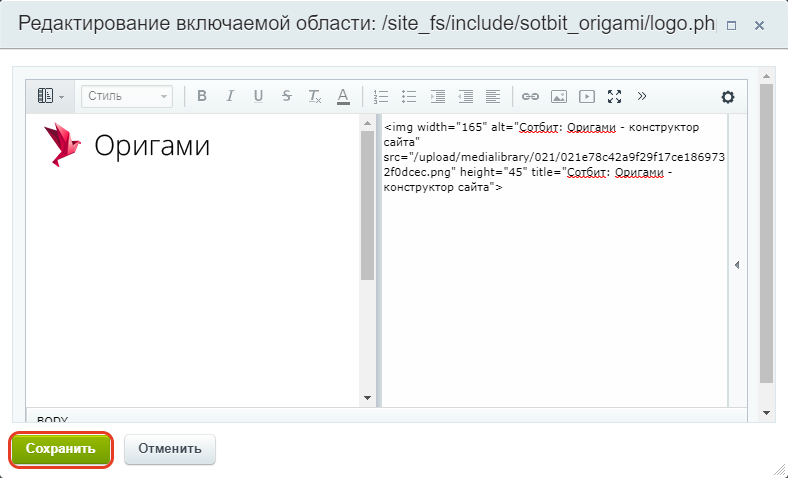
Task: Click the visual pane scrollbar thumb
Action: (x=367, y=205)
